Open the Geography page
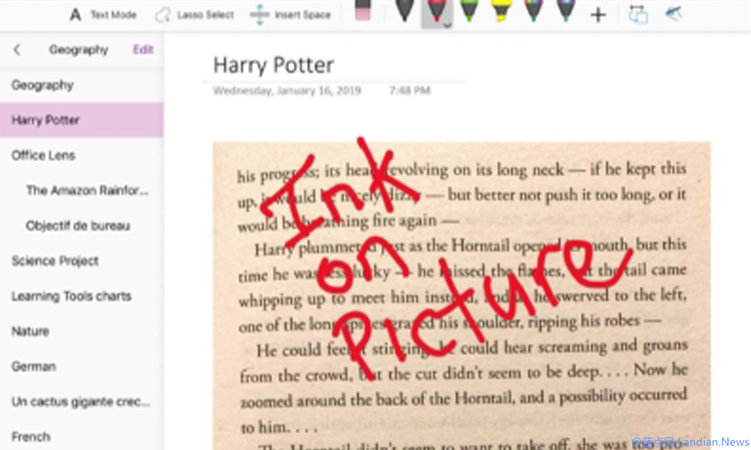 click(81, 85)
